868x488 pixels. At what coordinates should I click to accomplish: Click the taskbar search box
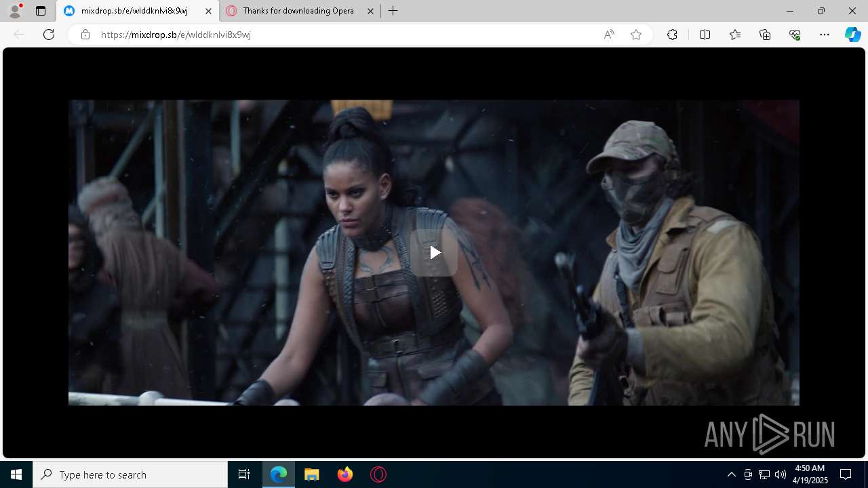[130, 474]
